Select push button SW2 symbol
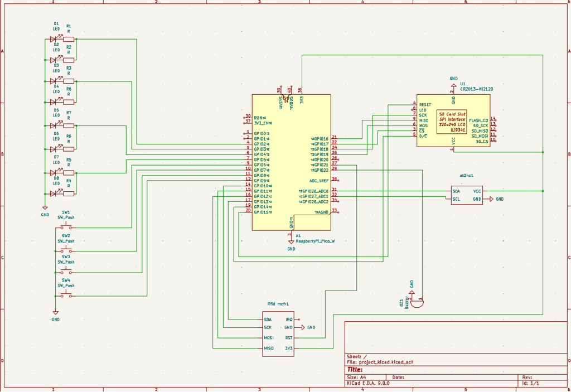Viewport: 571px width, 392px height. point(66,250)
